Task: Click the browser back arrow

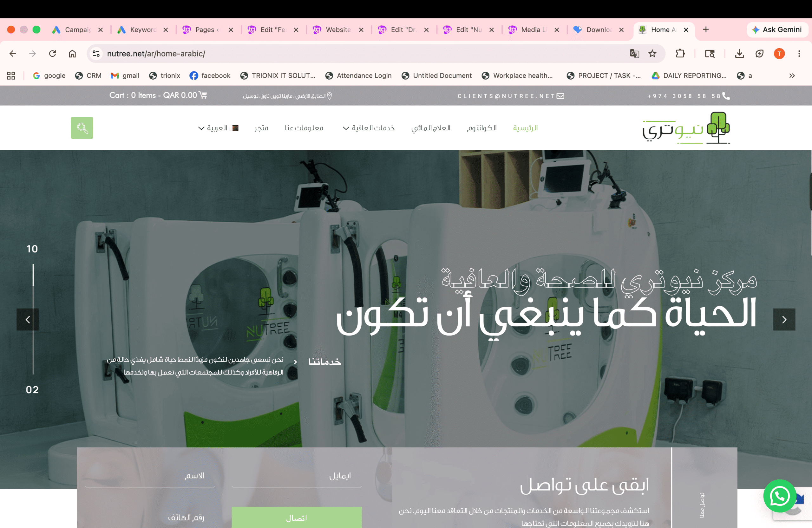Action: [x=13, y=54]
